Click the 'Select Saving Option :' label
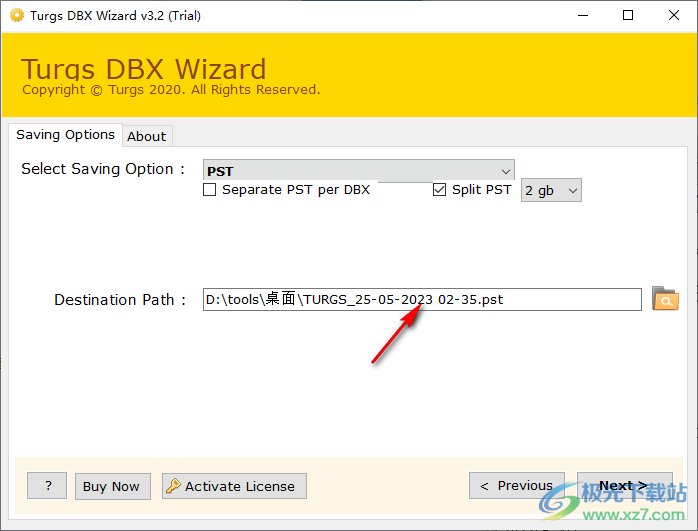Image resolution: width=698 pixels, height=531 pixels. pos(103,169)
